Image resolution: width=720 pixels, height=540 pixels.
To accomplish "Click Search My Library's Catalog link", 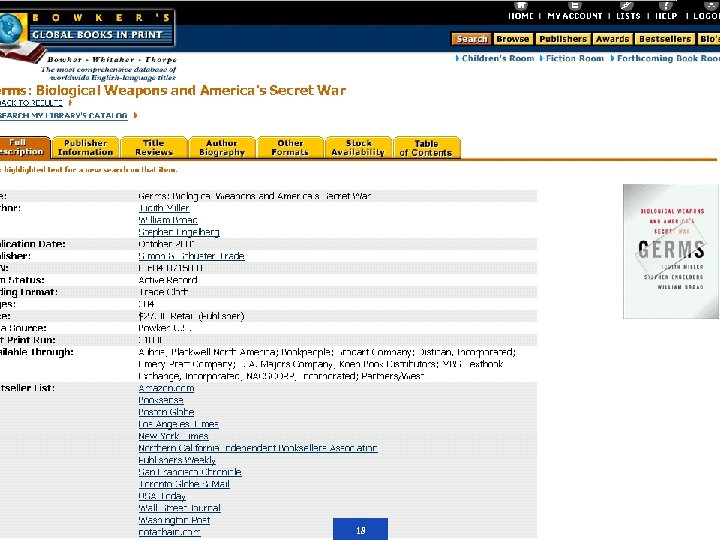I will (x=63, y=115).
